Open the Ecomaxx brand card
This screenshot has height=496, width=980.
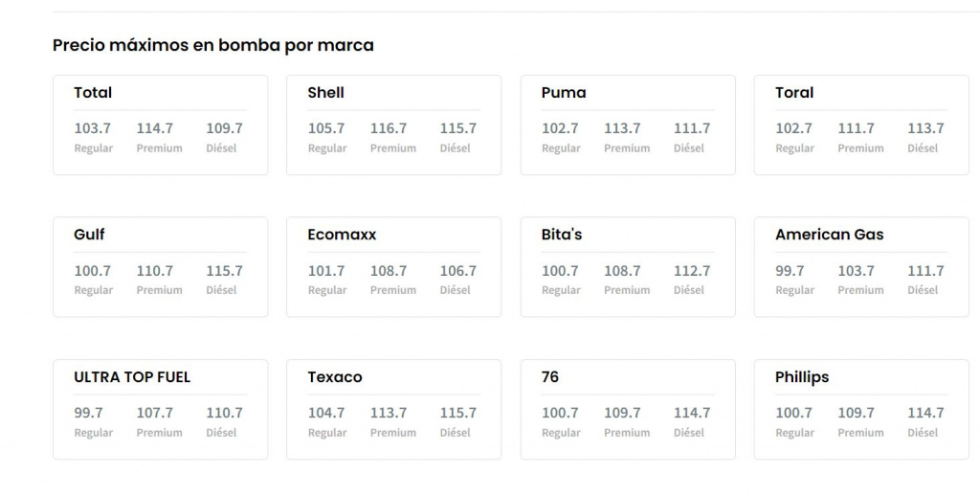pyautogui.click(x=342, y=235)
